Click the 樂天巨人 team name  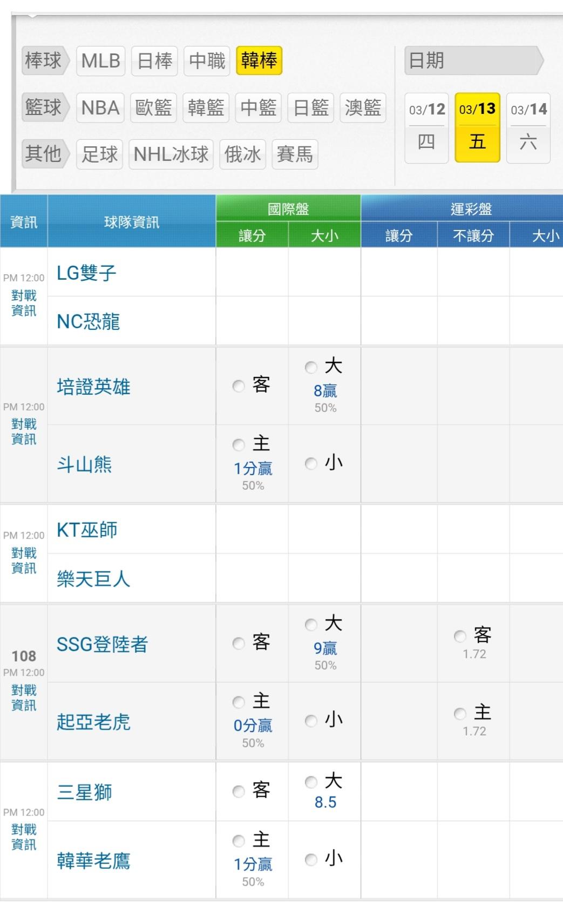93,579
